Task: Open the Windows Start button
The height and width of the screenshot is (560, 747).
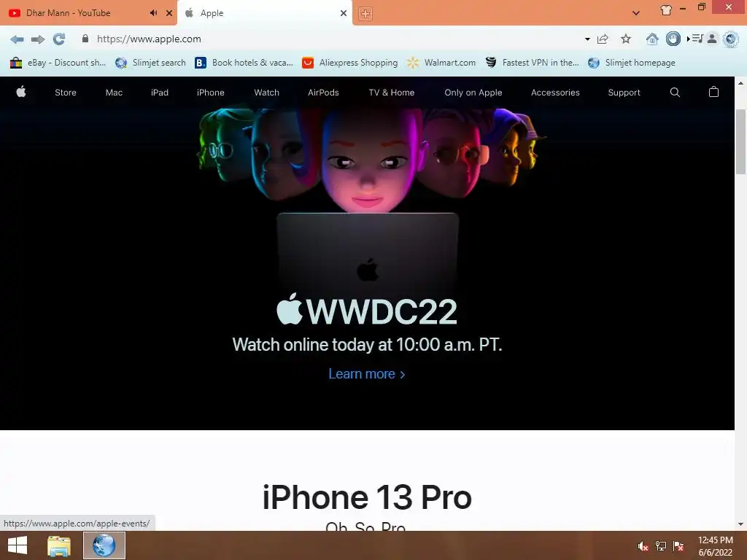Action: click(18, 545)
